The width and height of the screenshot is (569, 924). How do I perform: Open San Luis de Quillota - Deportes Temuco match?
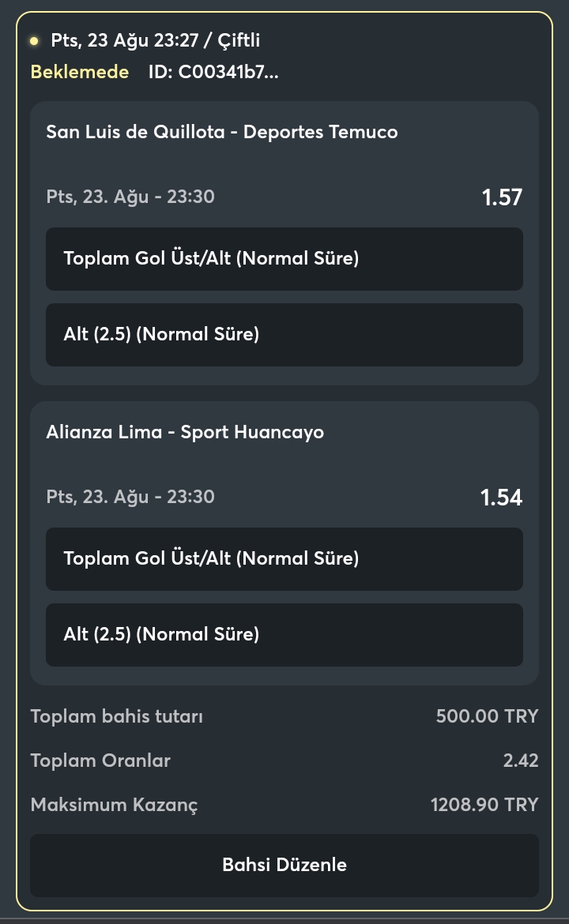point(222,132)
